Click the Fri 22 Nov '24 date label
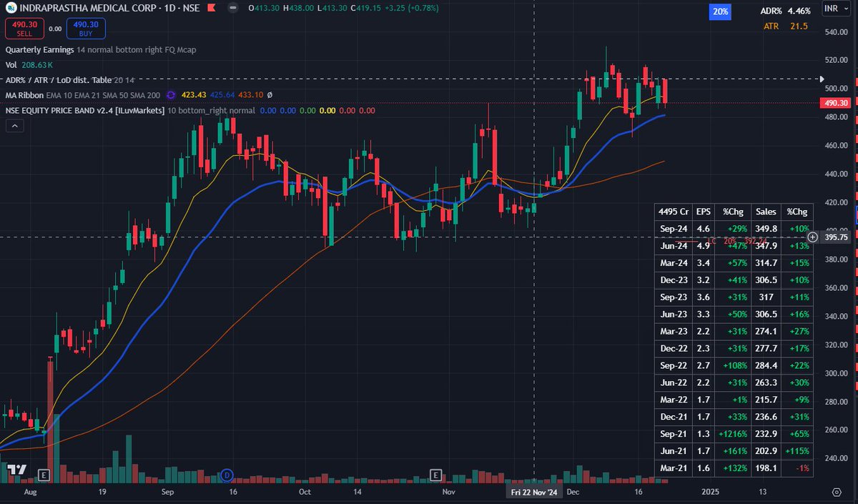858x504 pixels. coord(535,492)
